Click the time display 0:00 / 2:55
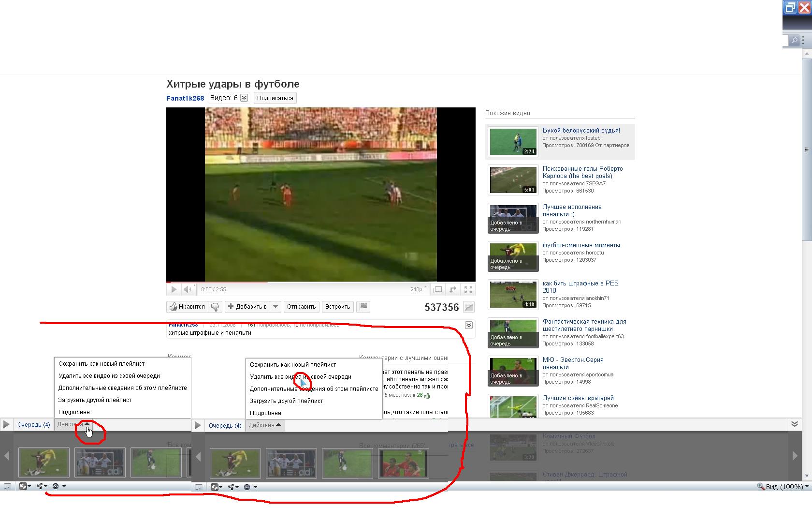 (213, 289)
